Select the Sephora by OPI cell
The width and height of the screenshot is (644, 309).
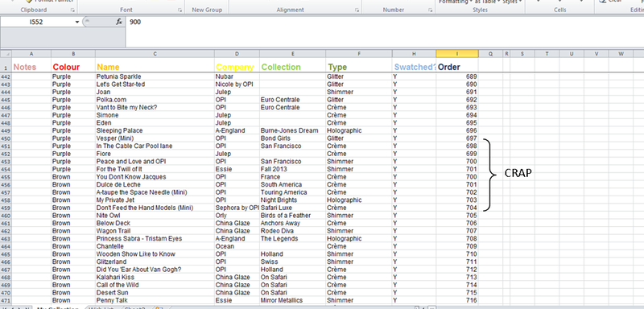point(237,208)
